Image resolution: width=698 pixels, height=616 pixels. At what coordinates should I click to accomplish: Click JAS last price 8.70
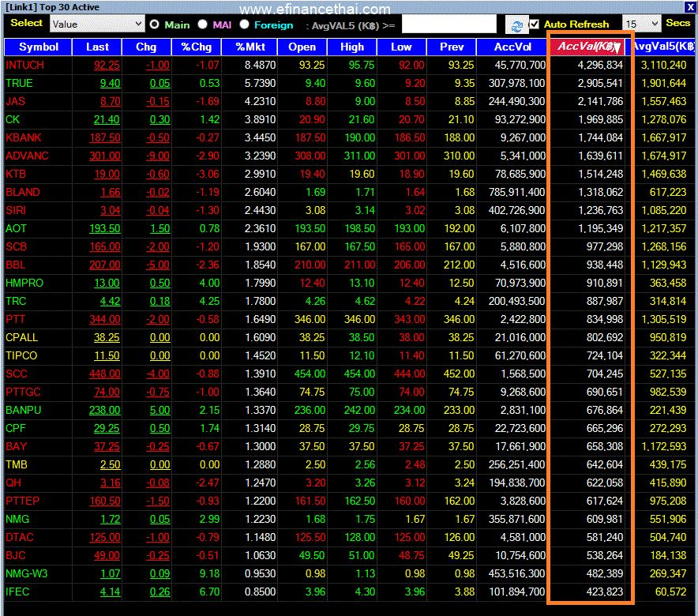[111, 101]
